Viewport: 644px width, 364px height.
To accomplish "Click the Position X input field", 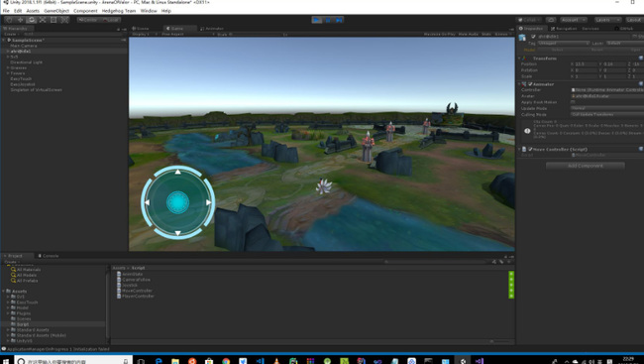I will point(586,64).
